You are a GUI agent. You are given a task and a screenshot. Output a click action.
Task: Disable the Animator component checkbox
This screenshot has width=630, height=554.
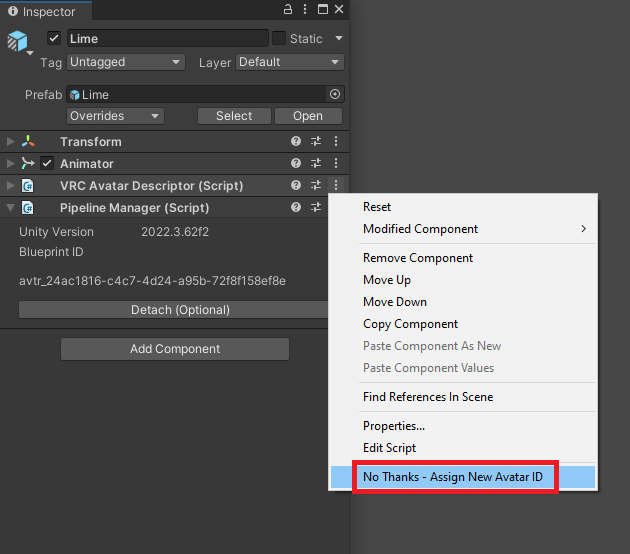46,164
